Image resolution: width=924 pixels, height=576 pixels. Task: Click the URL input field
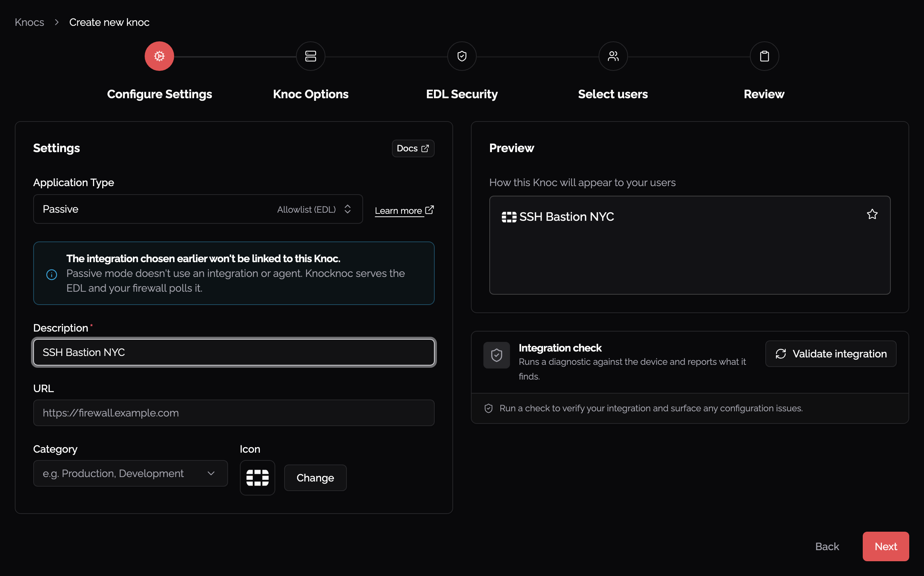point(234,412)
